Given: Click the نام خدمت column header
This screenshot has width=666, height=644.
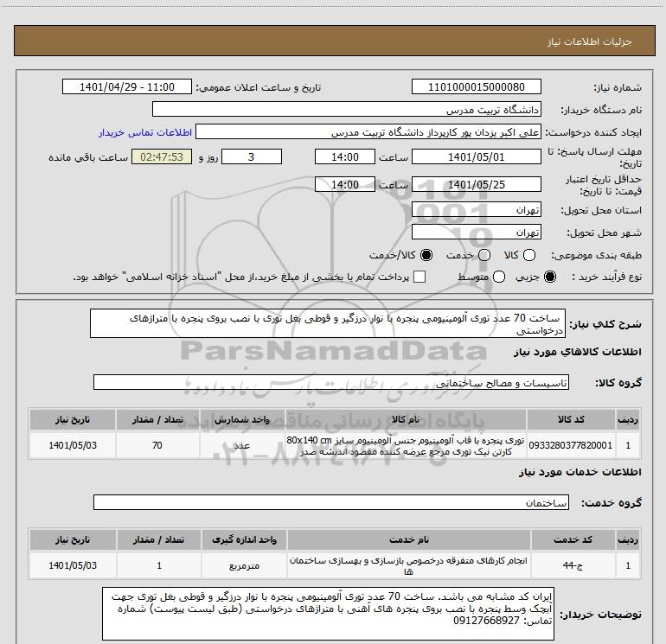Looking at the screenshot, I should click(408, 540).
